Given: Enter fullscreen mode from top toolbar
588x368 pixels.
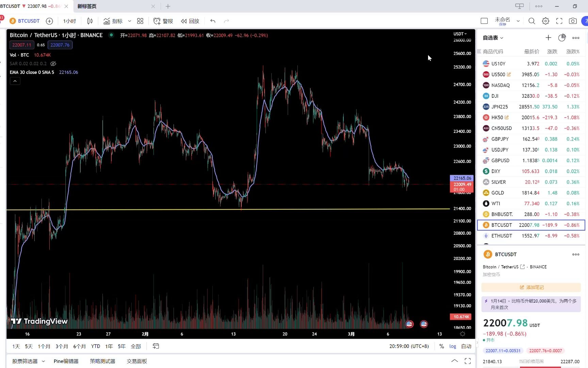Looking at the screenshot, I should 559,21.
